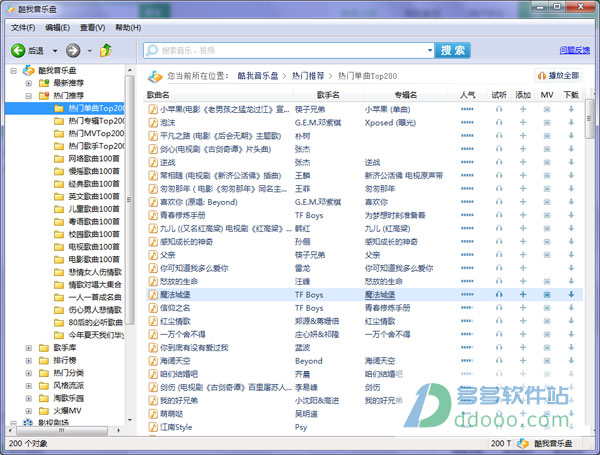This screenshot has height=455, width=600.
Task: Click the tree panel scroll-down arrow
Action: click(x=129, y=420)
